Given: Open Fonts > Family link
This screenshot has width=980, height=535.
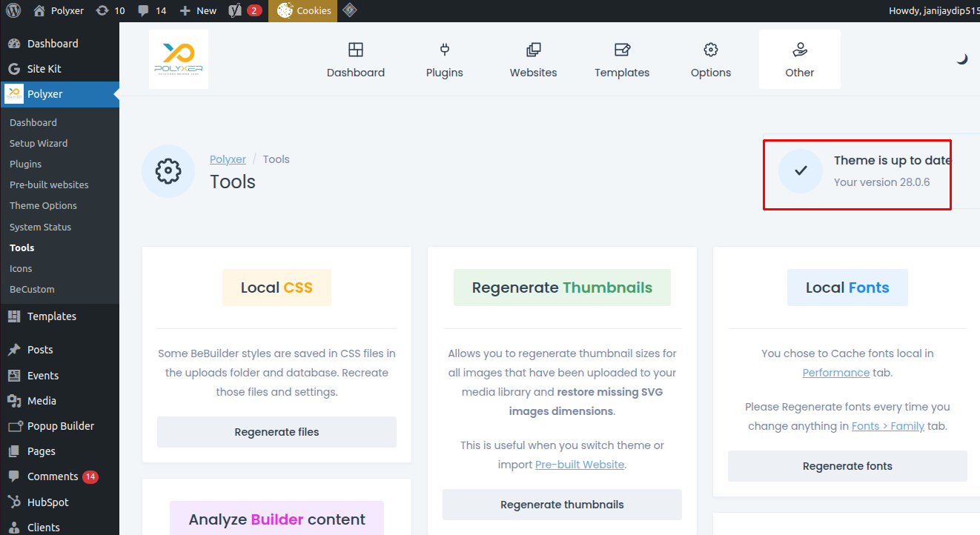Looking at the screenshot, I should 888,426.
